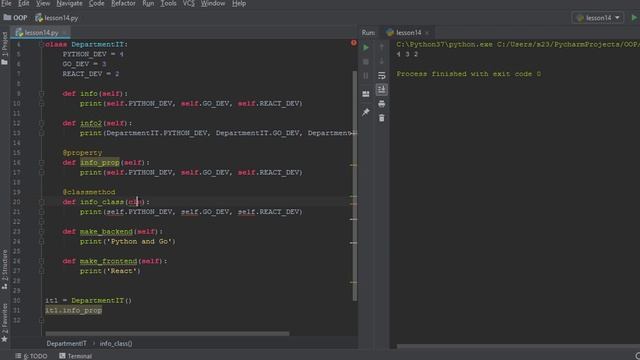Collapse the info_class method fold marker
The height and width of the screenshot is (360, 640).
coord(42,202)
